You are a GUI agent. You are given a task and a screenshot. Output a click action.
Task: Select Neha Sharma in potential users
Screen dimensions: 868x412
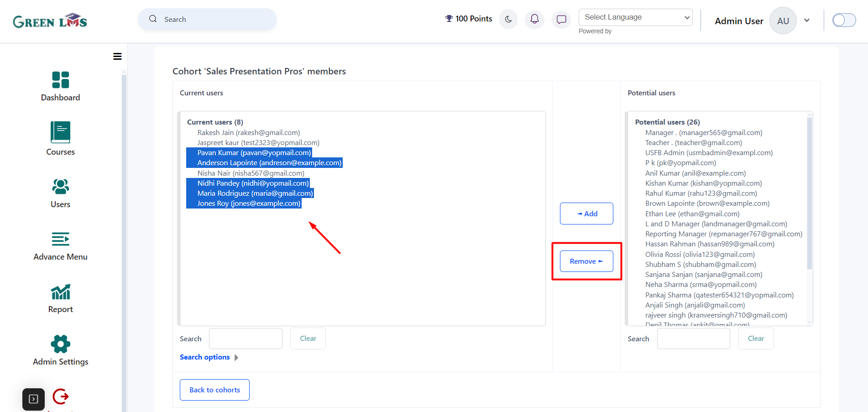coord(701,285)
